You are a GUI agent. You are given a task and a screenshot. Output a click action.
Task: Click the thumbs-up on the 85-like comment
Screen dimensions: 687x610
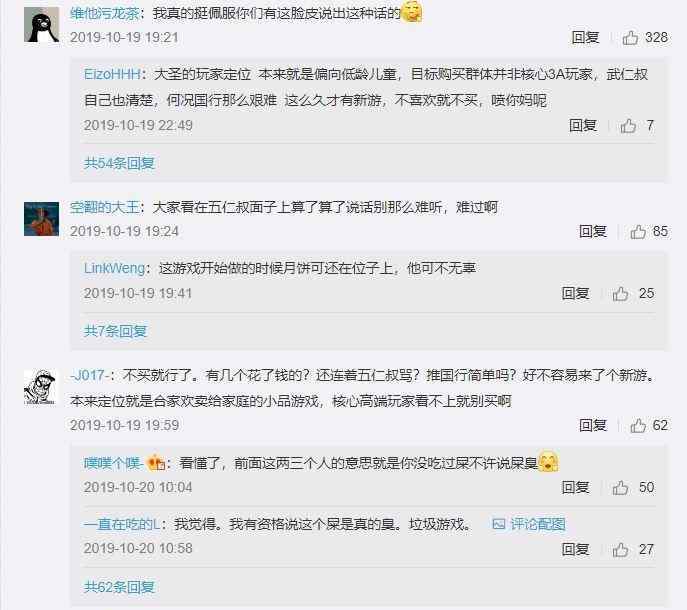[638, 231]
